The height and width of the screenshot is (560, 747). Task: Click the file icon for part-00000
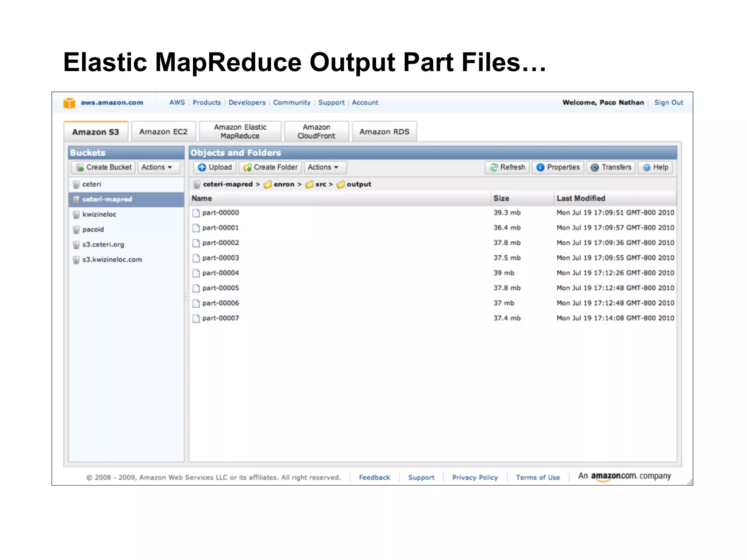[x=196, y=213]
